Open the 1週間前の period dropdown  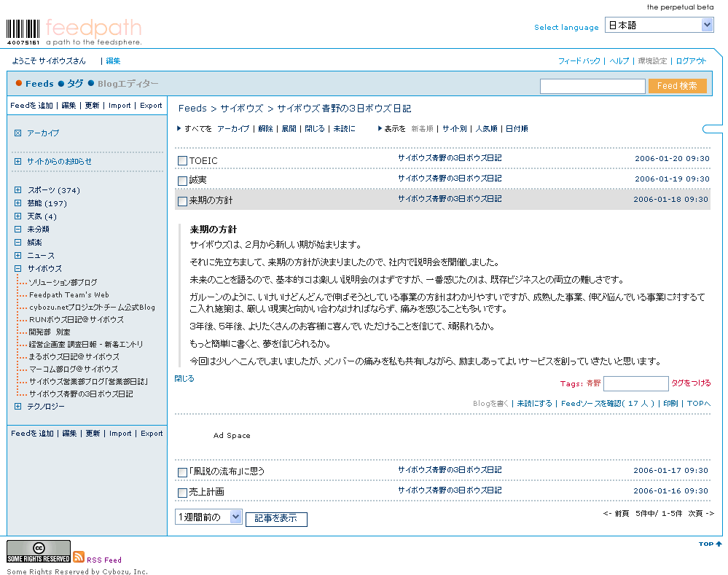[208, 517]
